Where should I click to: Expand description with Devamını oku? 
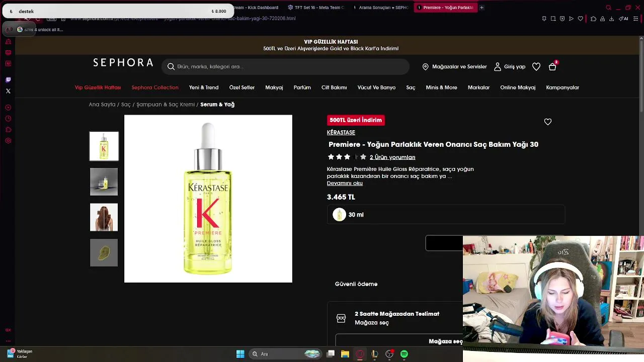345,183
